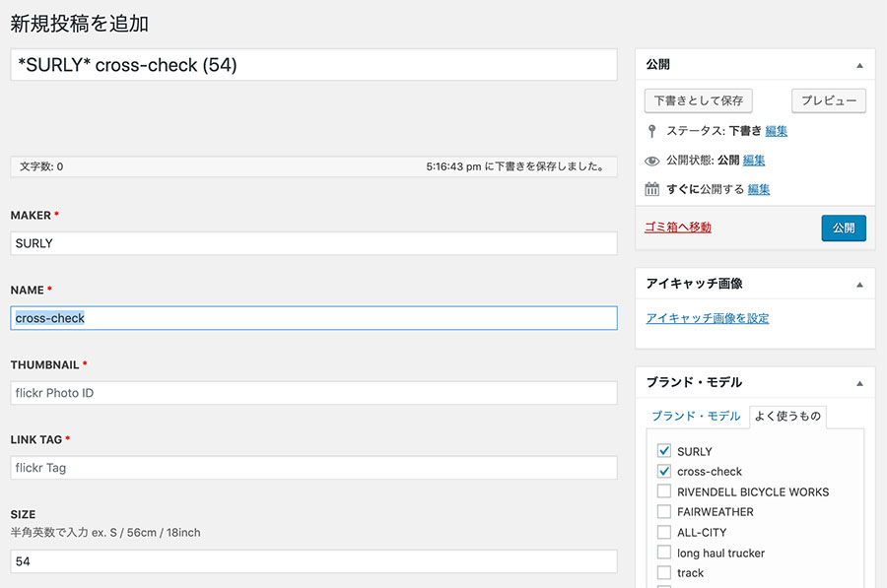The height and width of the screenshot is (588, 887).
Task: Click the post title input field
Action: pyautogui.click(x=313, y=64)
